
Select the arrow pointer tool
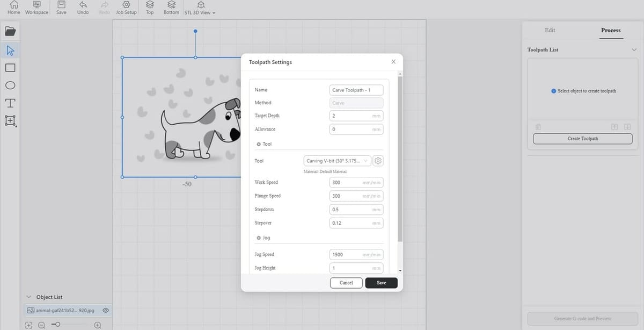pyautogui.click(x=10, y=51)
